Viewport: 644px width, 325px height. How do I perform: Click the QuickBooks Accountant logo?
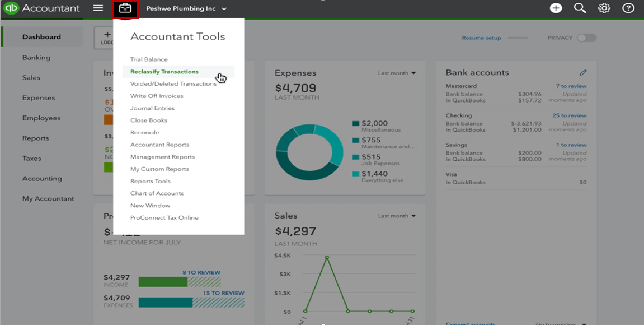pyautogui.click(x=42, y=8)
